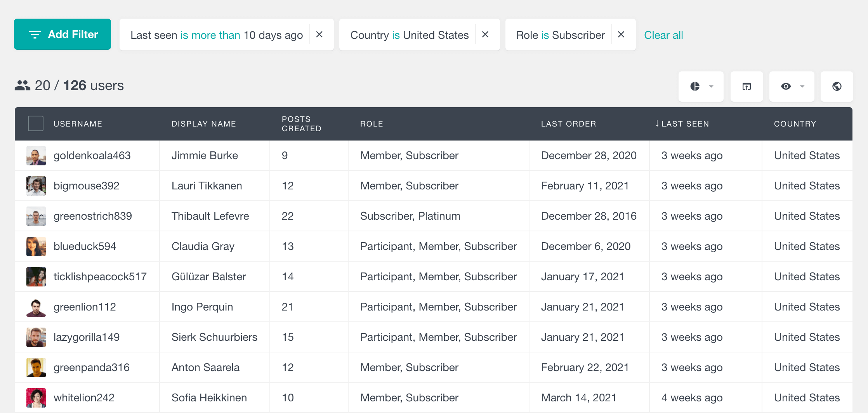This screenshot has height=413, width=868.
Task: Click the Add Filter button
Action: (62, 34)
